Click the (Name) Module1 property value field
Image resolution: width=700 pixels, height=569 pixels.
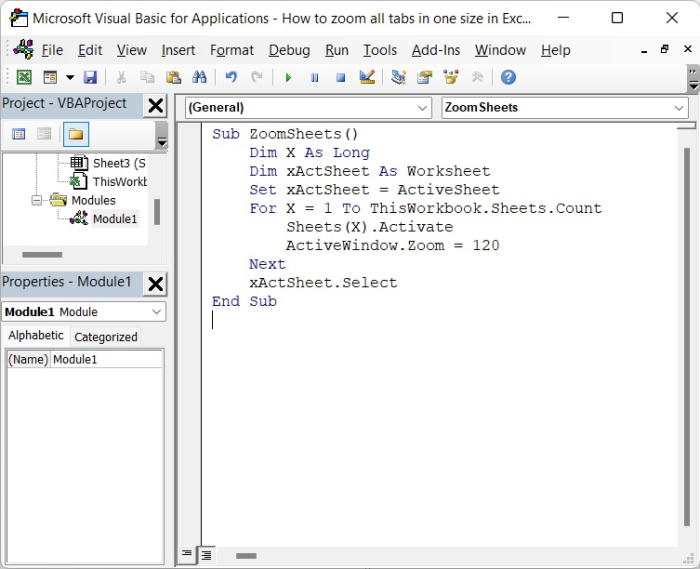[107, 359]
